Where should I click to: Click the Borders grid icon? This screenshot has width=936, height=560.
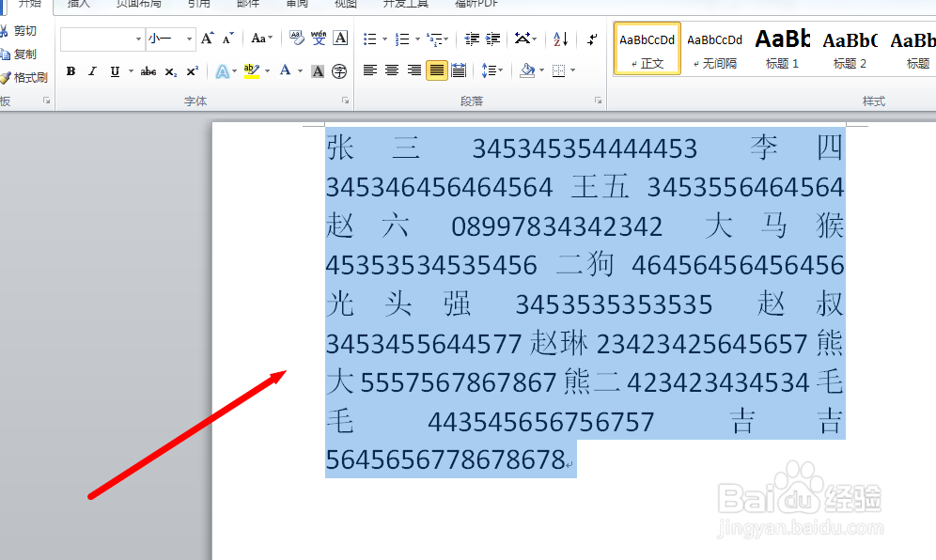point(559,71)
